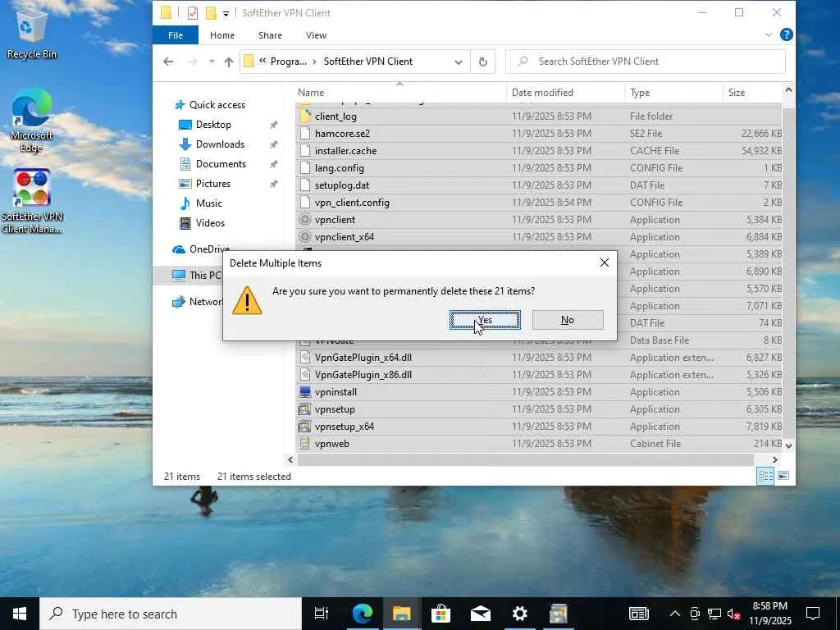Click the vpnclient_x64 application icon

click(305, 237)
